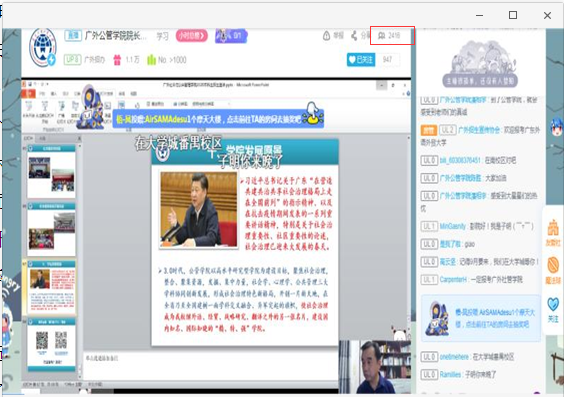The height and width of the screenshot is (397, 564).
Task: Click the blue gift announcement banner over video
Action: 218,119
